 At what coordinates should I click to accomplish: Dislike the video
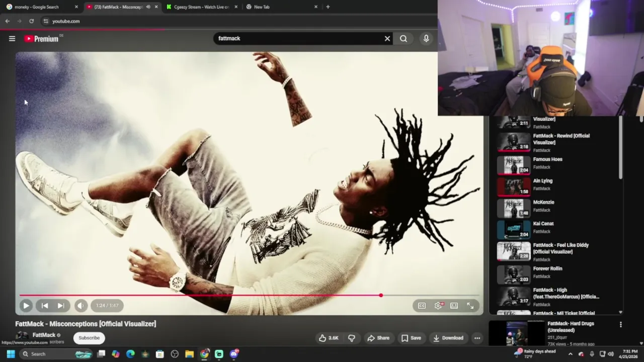(352, 338)
